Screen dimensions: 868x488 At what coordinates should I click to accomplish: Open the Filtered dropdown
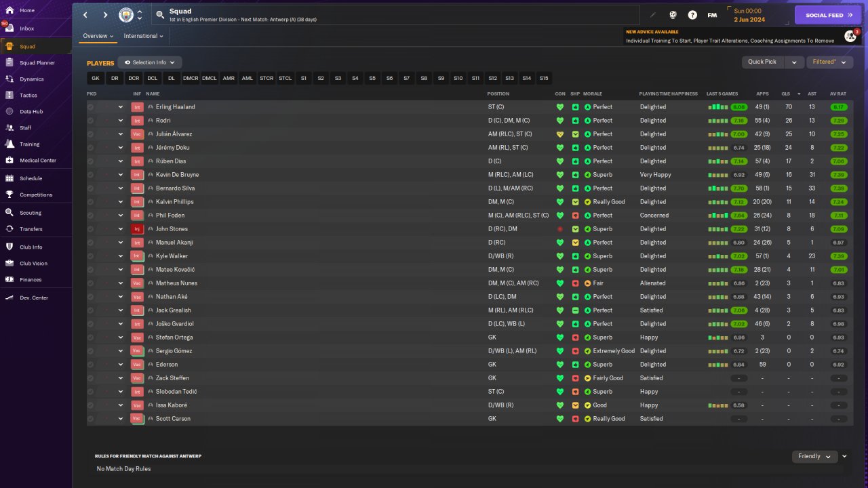tap(829, 62)
